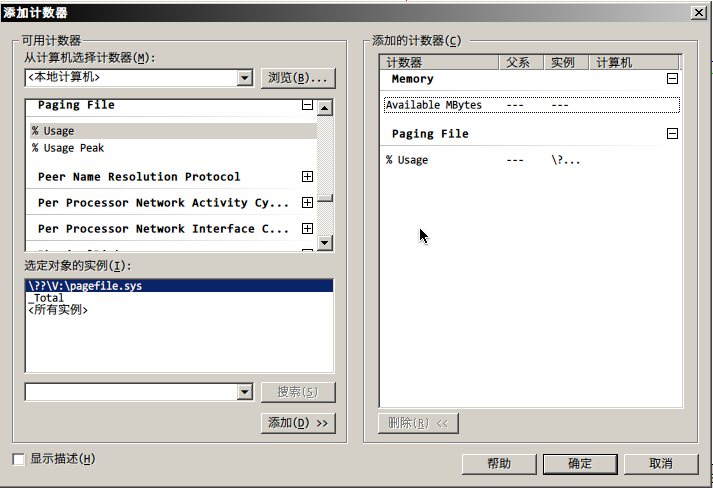Viewport: 713px width, 488px height.
Task: Click the 确定 button
Action: pyautogui.click(x=580, y=464)
